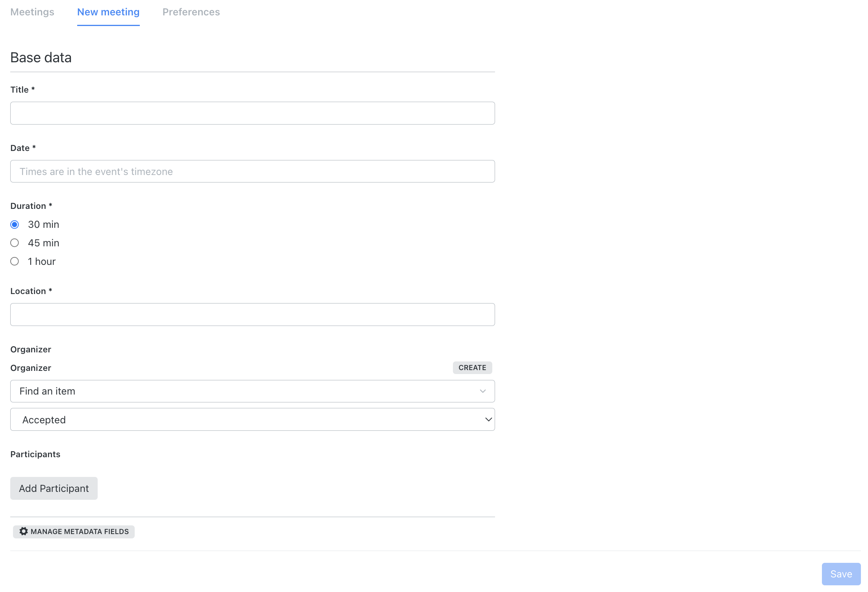This screenshot has width=868, height=592.
Task: Click the Location * label
Action: [x=31, y=291]
